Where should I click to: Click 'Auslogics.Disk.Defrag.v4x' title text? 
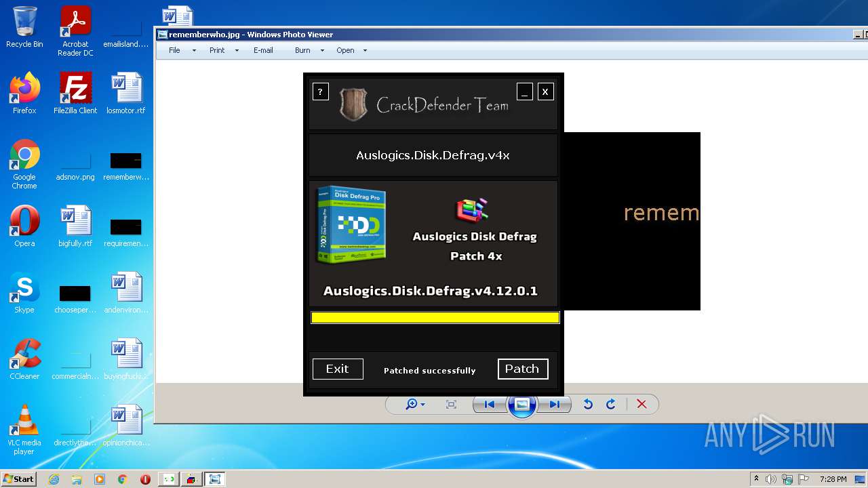point(433,155)
